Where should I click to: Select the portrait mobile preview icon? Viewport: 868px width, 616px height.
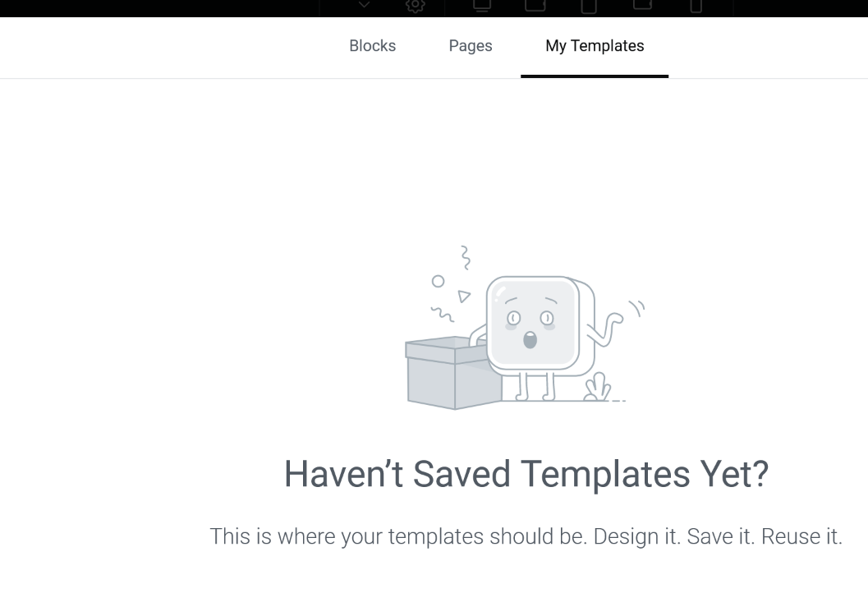(x=696, y=6)
